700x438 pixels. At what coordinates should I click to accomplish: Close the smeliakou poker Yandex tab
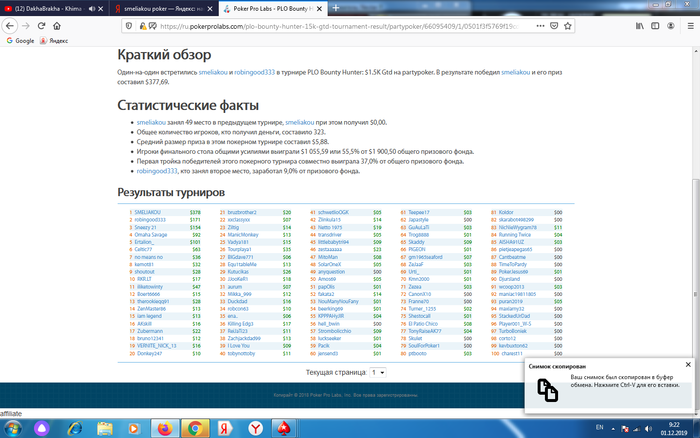coord(210,8)
